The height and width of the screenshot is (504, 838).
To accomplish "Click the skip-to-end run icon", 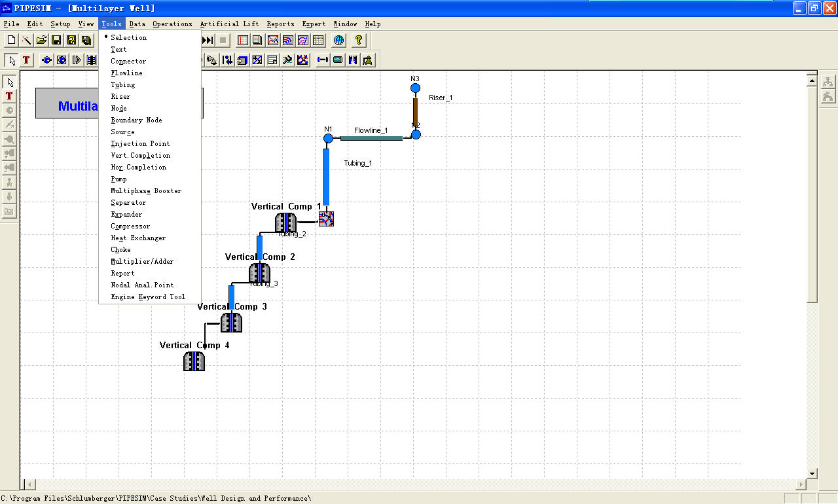I will 208,41.
